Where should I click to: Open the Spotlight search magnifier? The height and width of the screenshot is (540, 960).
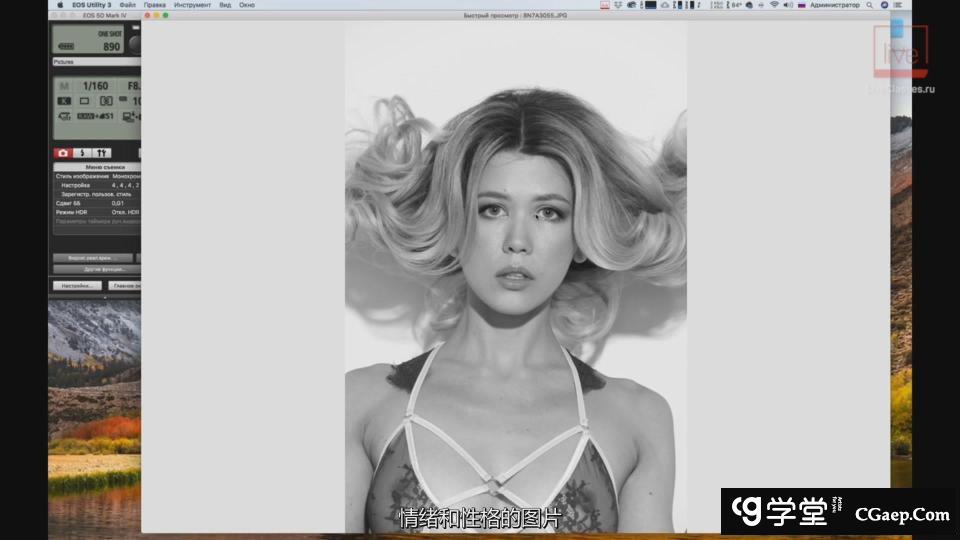tap(868, 5)
